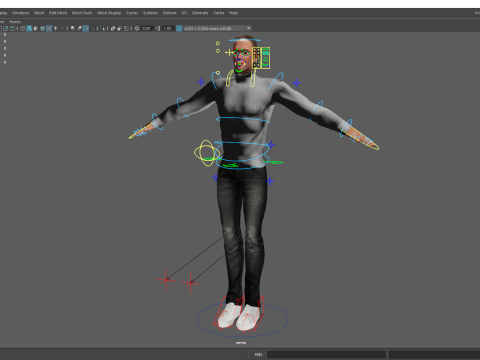Image resolution: width=480 pixels, height=360 pixels.
Task: Click the exposure reset icon
Action: 137,28
